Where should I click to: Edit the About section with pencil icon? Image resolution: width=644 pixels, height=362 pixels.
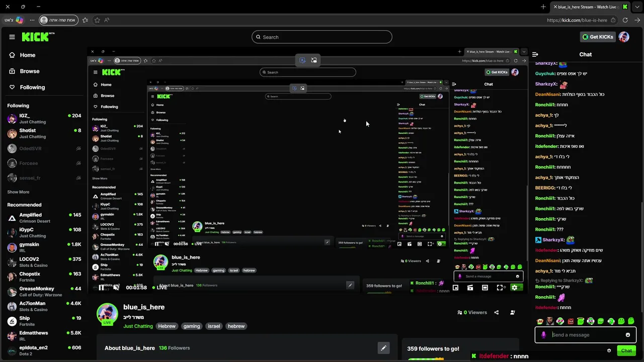click(383, 348)
